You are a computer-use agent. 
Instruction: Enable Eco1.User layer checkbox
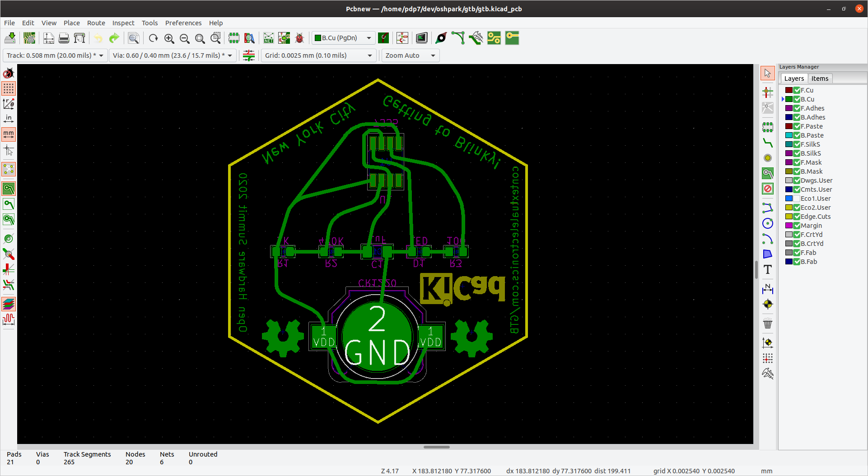(x=797, y=199)
